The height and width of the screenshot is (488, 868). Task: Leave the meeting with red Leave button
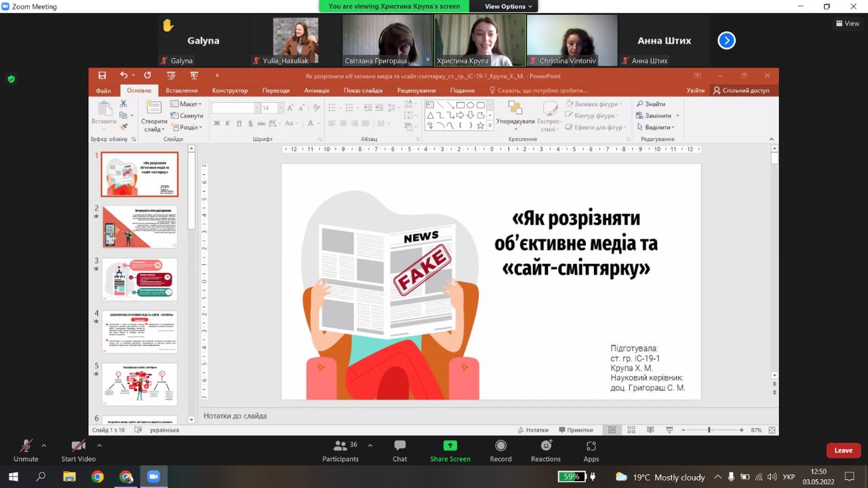(x=843, y=450)
